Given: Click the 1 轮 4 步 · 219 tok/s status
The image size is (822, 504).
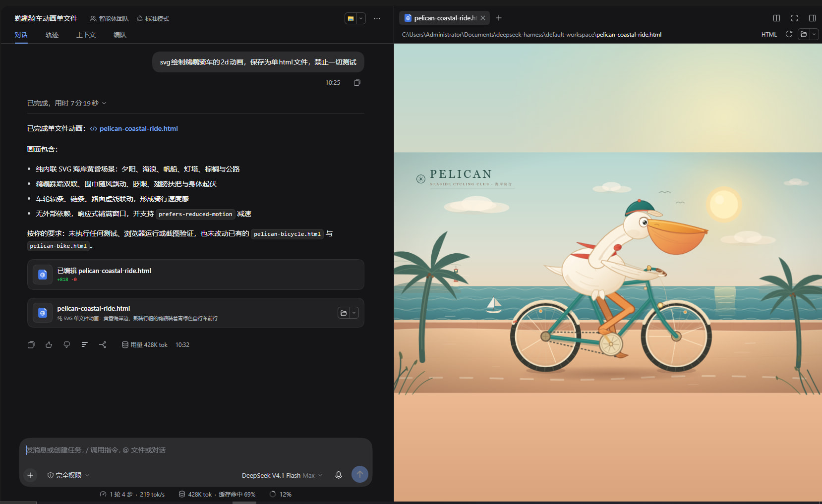Looking at the screenshot, I should [x=132, y=495].
